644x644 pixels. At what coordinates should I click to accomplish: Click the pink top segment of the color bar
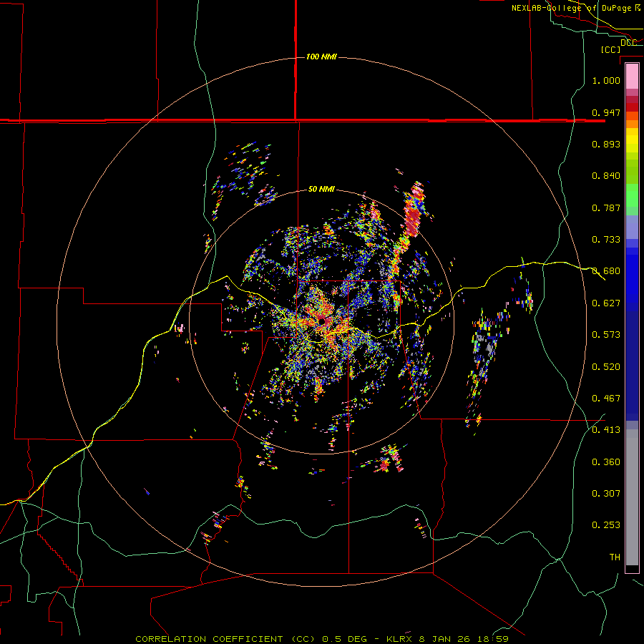click(632, 77)
